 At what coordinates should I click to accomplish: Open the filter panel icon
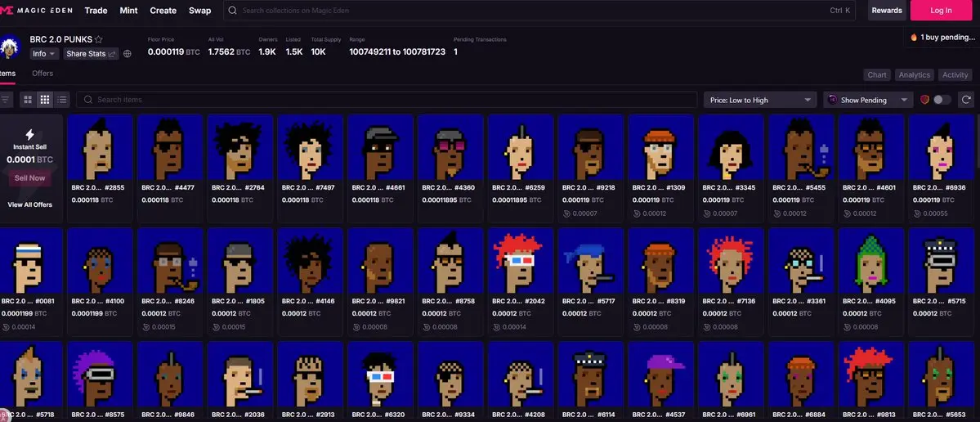coord(6,100)
